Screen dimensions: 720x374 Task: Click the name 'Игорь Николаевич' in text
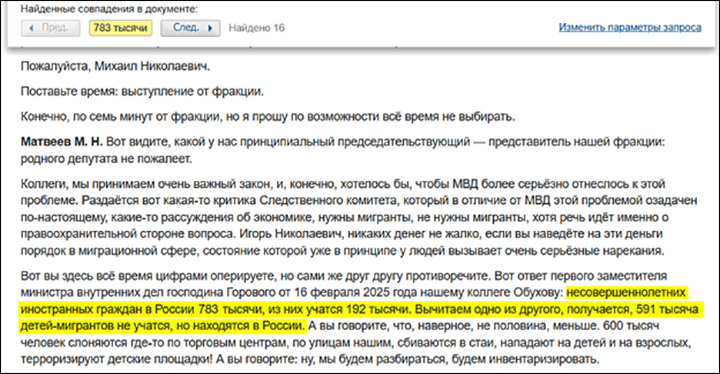(291, 234)
